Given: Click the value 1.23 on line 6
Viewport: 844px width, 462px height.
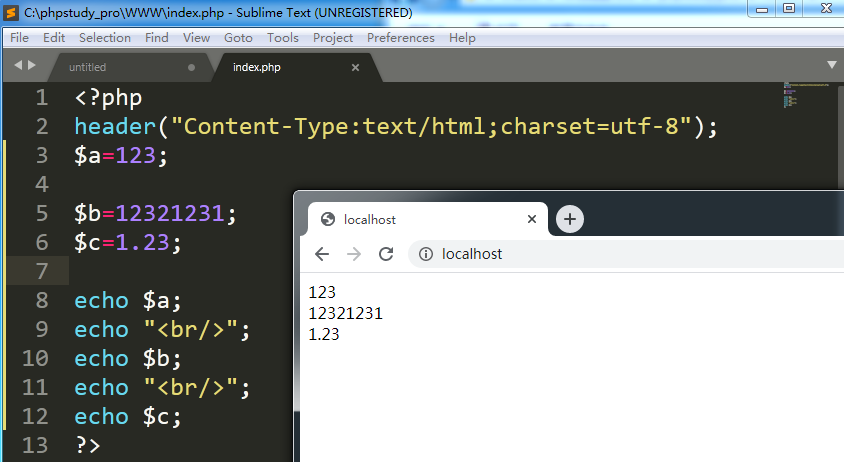Looking at the screenshot, I should tap(143, 243).
